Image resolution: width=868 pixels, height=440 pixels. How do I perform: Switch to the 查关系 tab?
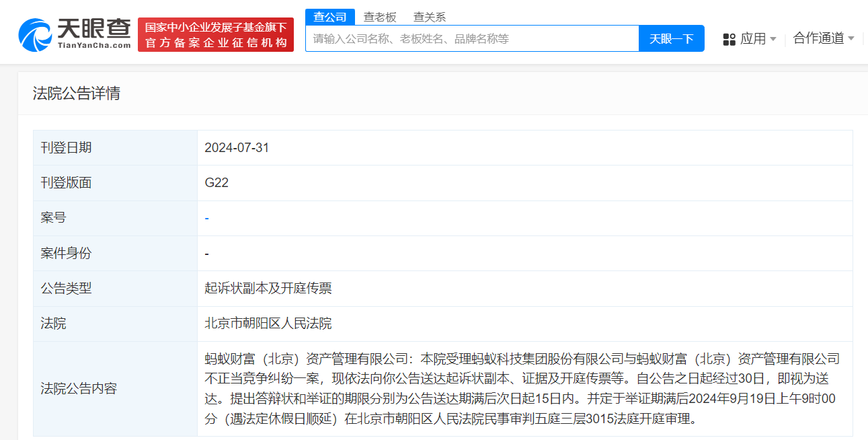point(430,16)
